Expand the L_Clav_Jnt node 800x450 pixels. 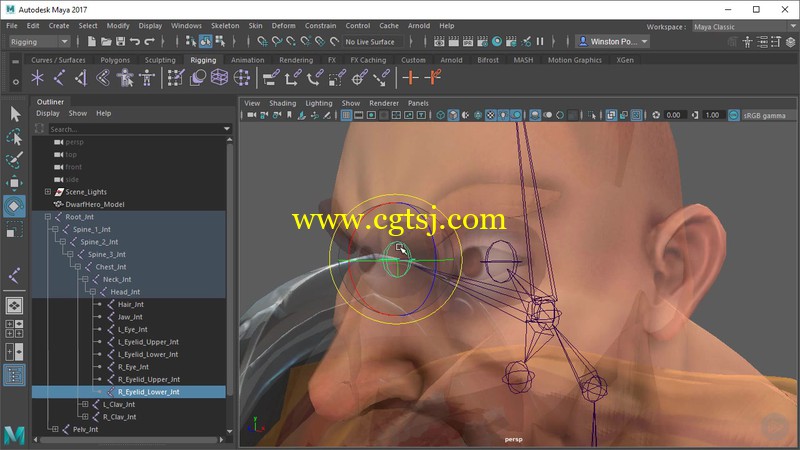click(85, 405)
